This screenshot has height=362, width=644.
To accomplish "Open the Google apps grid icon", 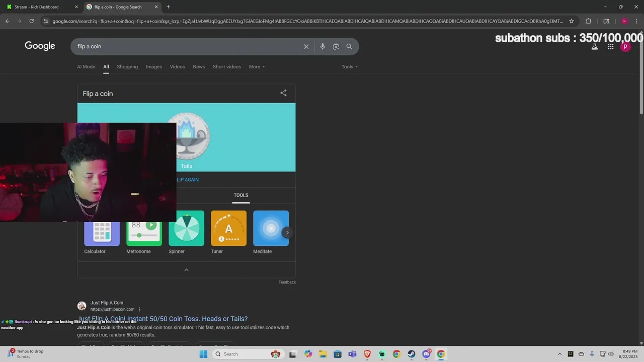I will pos(610,47).
